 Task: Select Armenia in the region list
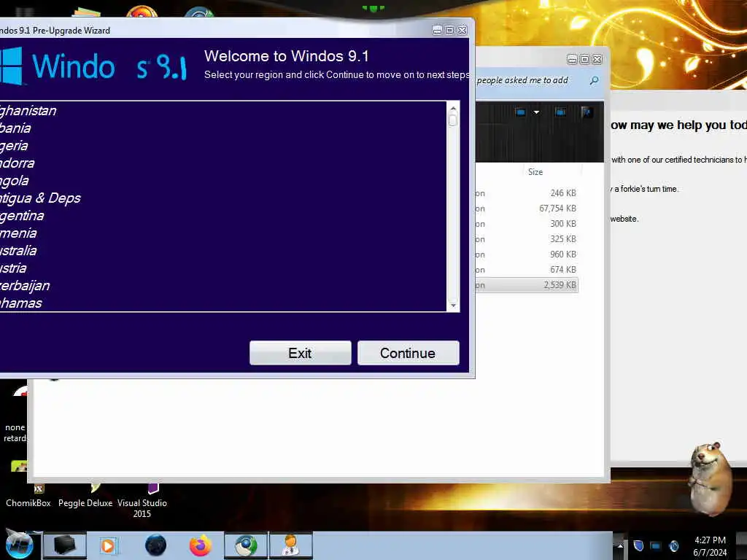pyautogui.click(x=223, y=233)
